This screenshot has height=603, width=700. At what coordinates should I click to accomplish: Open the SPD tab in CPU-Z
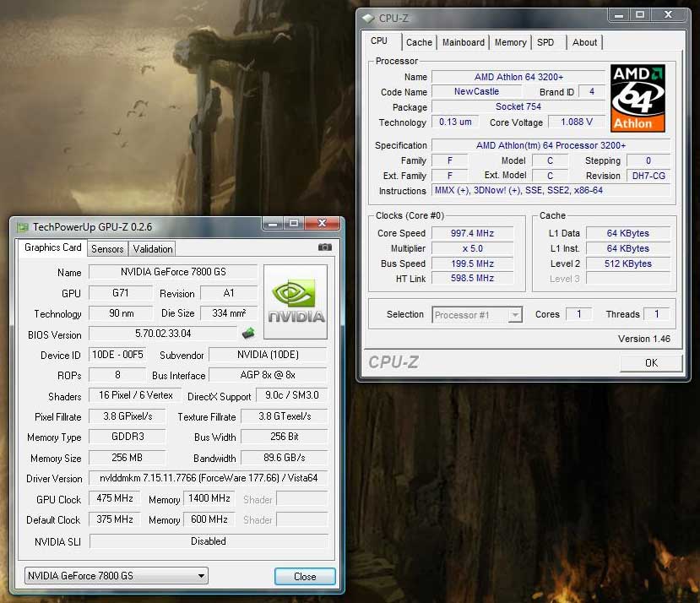(545, 42)
